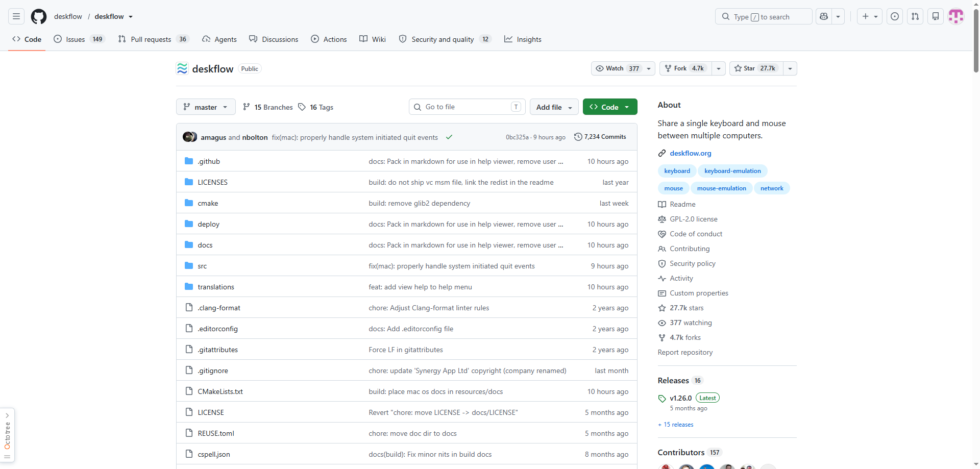Click the fork icon beside 4.7k forks
980x469 pixels.
pos(662,337)
